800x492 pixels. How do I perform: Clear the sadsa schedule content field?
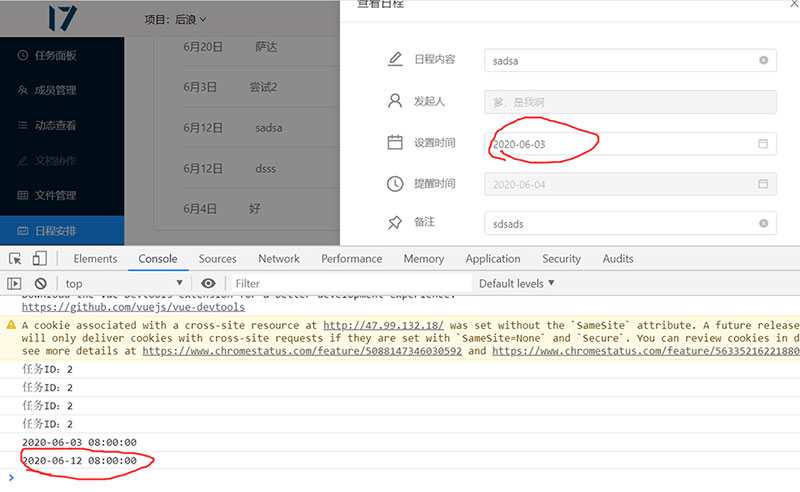click(763, 60)
